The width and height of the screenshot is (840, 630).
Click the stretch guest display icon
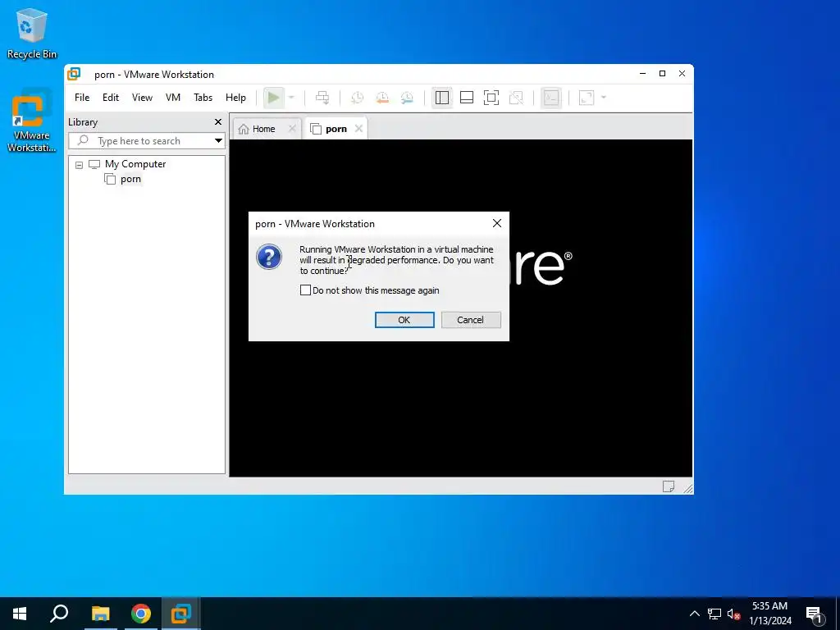coord(587,98)
